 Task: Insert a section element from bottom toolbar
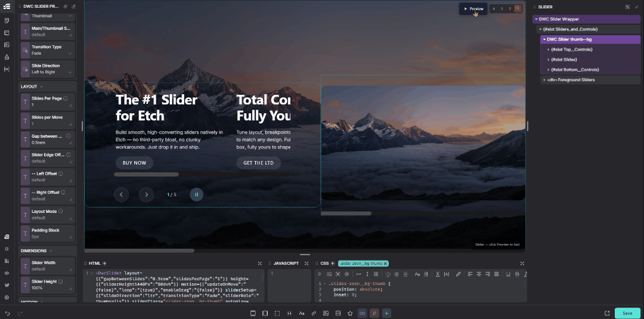[253, 313]
